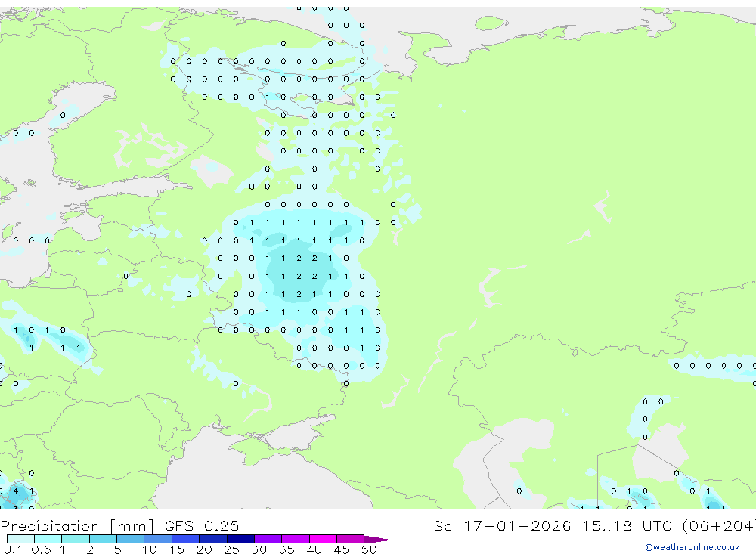Click the 40–45 mm magenta legend box
This screenshot has width=756, height=554.
(x=323, y=539)
